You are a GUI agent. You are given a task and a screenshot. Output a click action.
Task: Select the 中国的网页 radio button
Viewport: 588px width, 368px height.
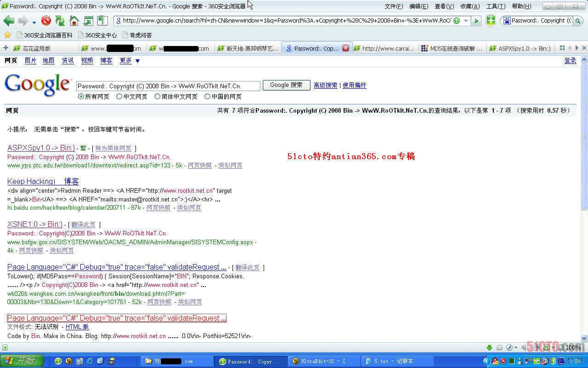pos(207,97)
